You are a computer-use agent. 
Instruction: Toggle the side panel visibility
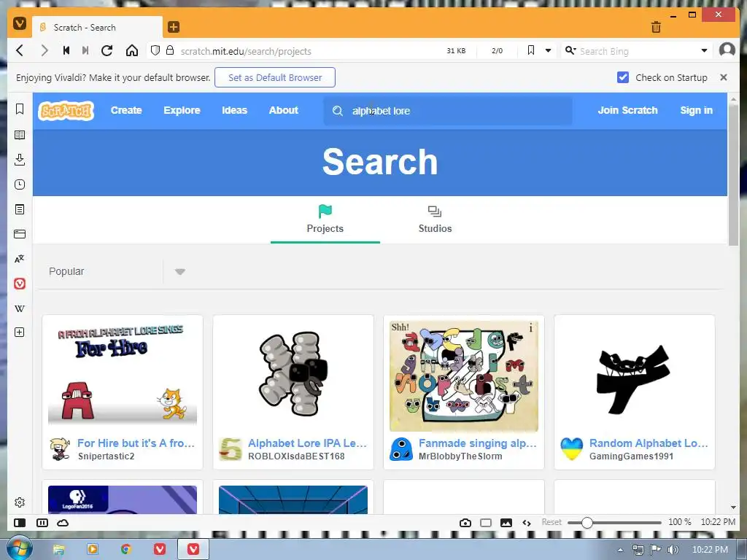[20, 523]
